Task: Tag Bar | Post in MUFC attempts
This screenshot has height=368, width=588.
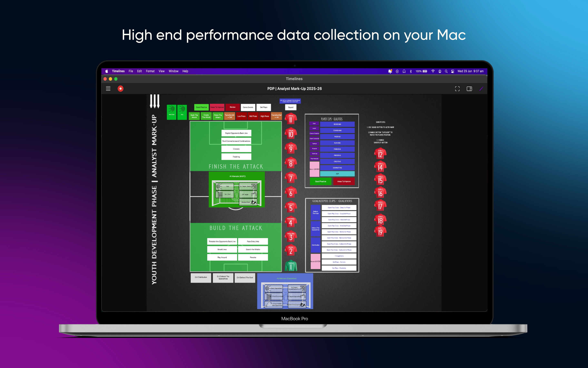Action: pyautogui.click(x=225, y=194)
